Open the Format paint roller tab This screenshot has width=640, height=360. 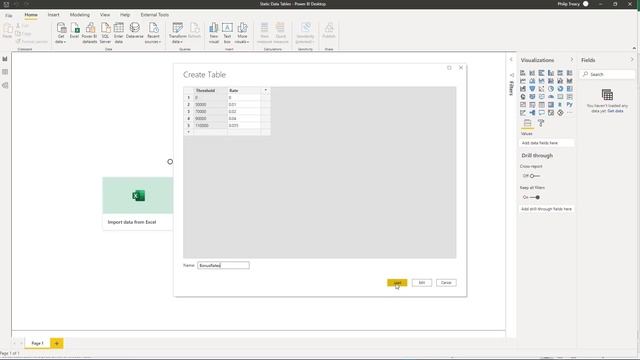[x=541, y=123]
